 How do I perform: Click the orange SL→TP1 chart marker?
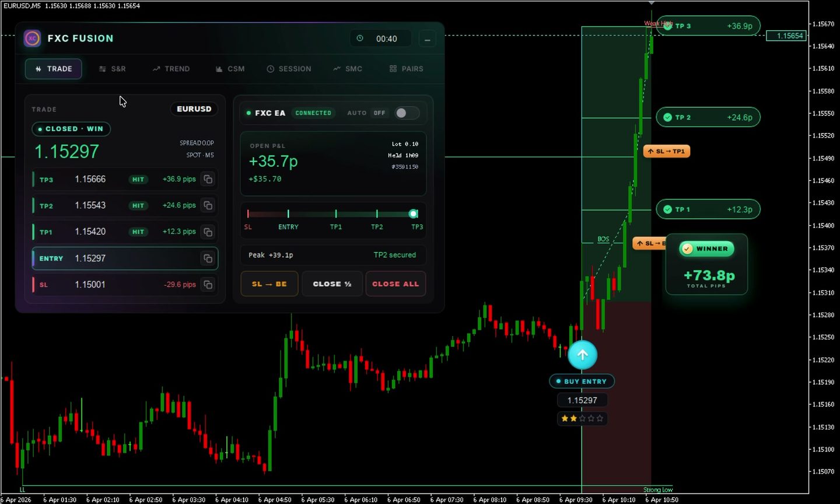pos(667,151)
